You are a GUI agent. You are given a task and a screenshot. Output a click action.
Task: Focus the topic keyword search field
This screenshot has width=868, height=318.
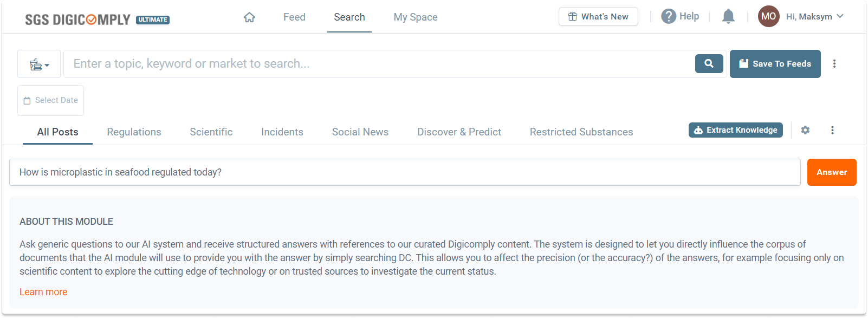click(379, 64)
